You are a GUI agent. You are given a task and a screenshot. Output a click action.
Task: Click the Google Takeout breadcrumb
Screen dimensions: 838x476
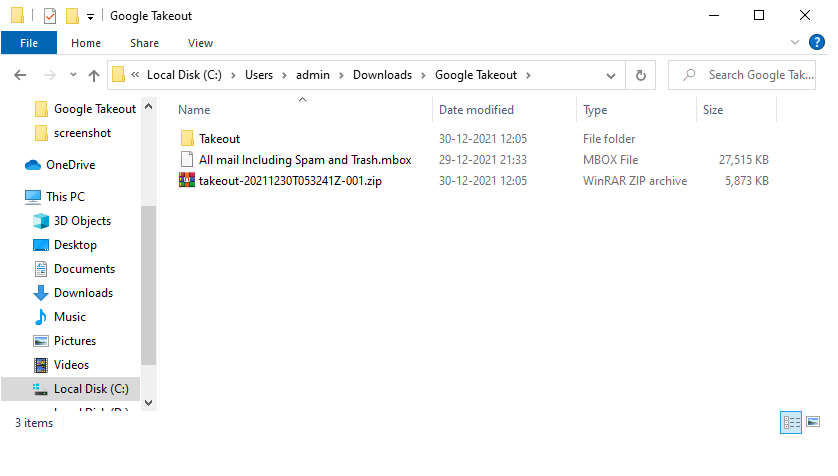tap(476, 75)
